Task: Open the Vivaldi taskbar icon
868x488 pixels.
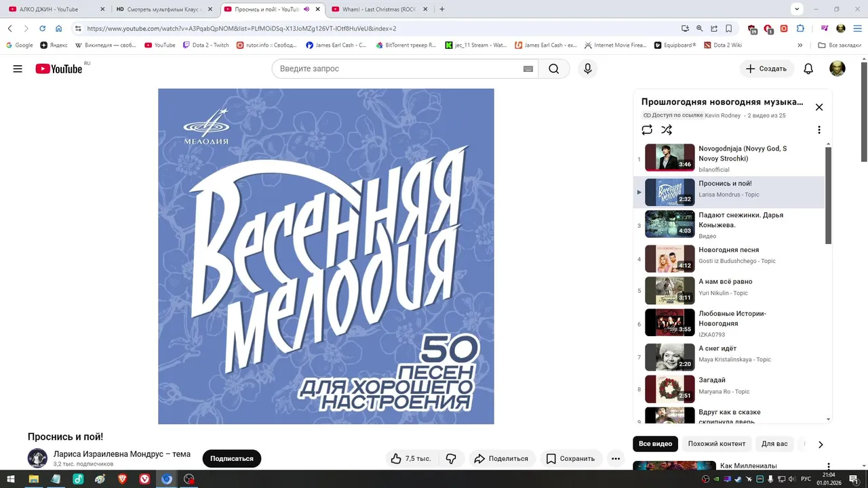Action: tap(144, 479)
